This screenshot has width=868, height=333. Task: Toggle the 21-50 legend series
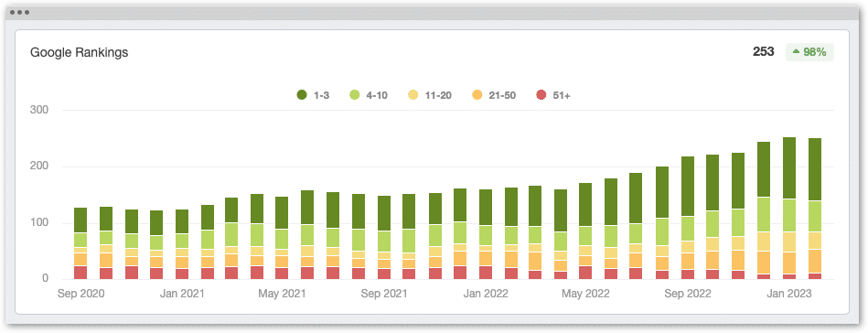coord(494,95)
